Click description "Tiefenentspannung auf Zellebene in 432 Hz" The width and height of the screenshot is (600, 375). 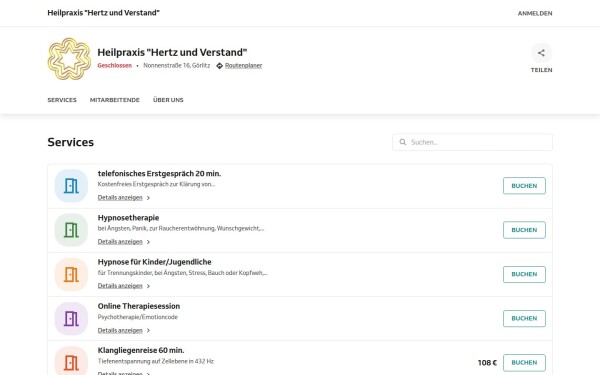tap(156, 361)
